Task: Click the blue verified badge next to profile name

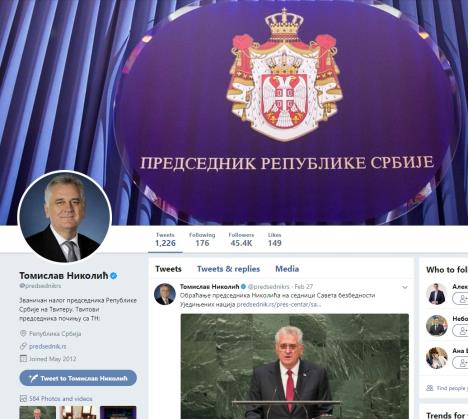Action: point(114,276)
